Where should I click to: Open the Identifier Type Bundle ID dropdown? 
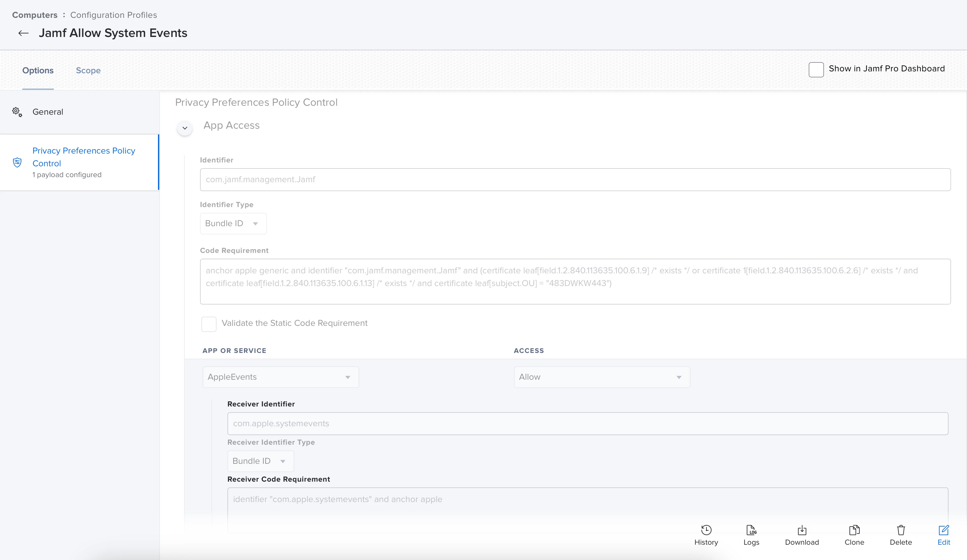coord(233,223)
